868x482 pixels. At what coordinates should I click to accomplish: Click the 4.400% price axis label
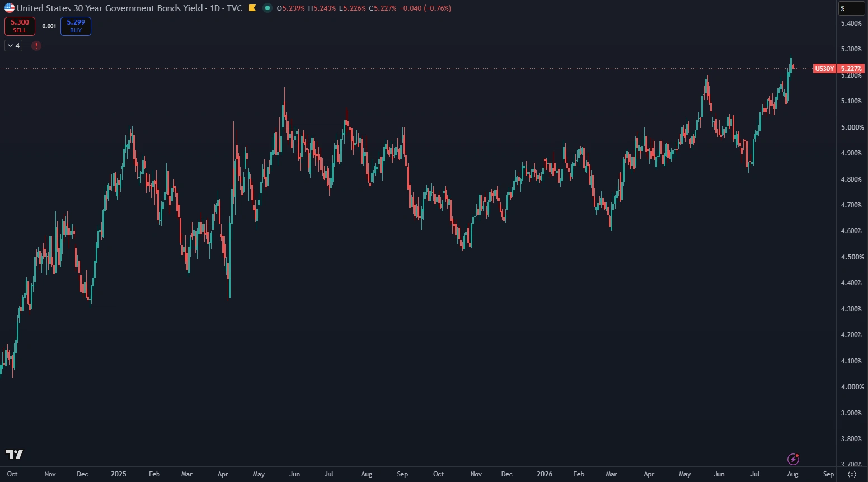click(851, 283)
